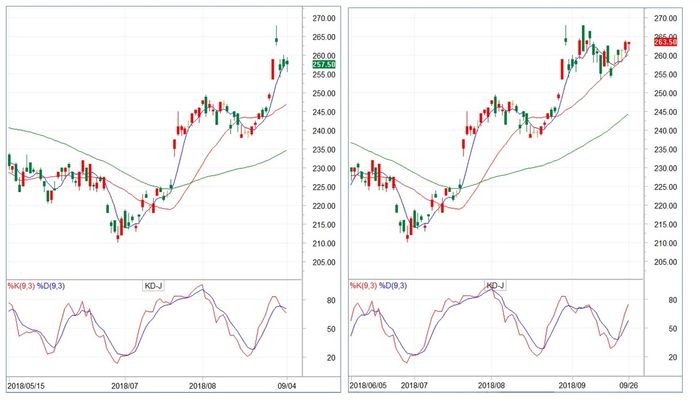The width and height of the screenshot is (700, 401).
Task: Click 220.00 on right chart price axis
Action: pos(666,206)
